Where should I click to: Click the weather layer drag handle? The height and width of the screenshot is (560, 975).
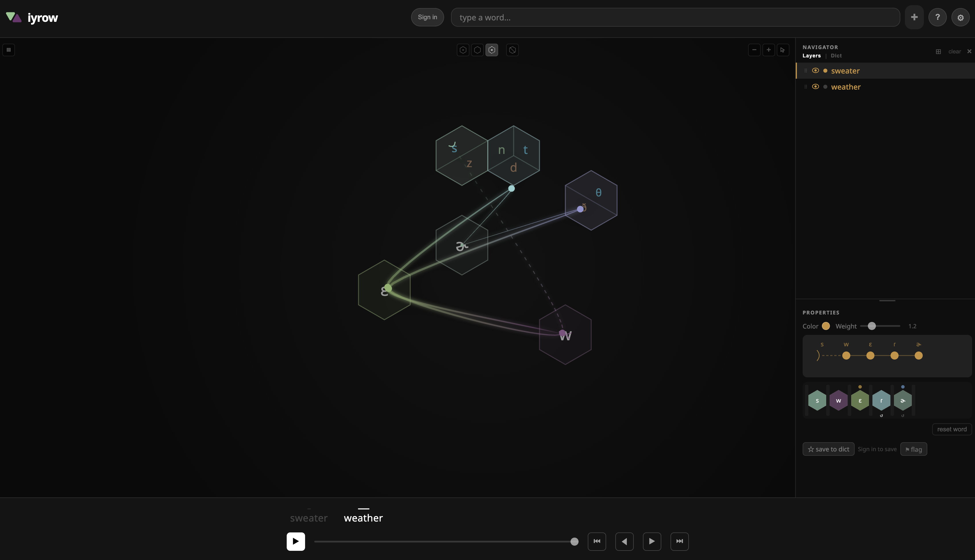coord(806,87)
